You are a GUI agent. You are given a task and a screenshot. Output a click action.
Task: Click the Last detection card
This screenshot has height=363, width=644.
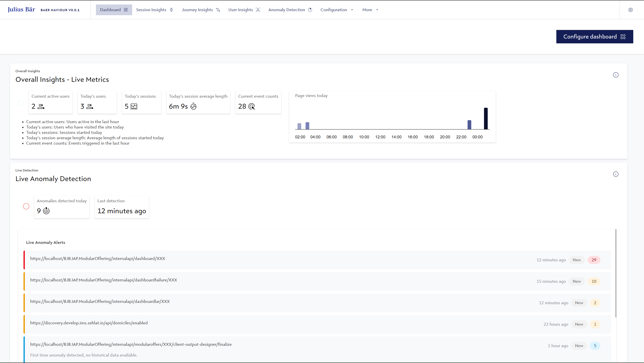coord(122,207)
